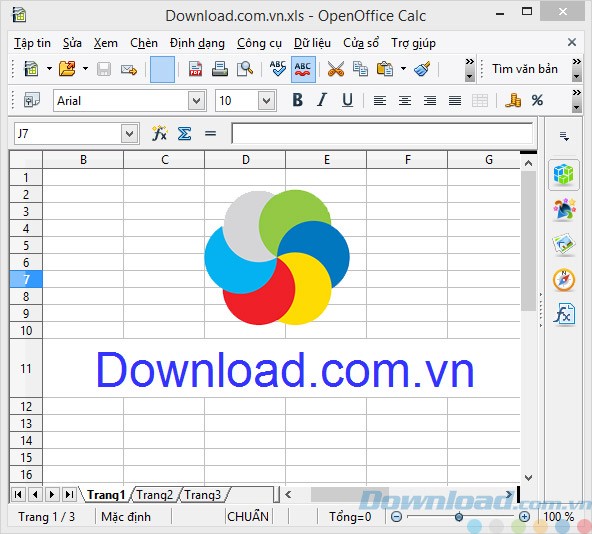Image resolution: width=592 pixels, height=534 pixels.
Task: Click the Merge Cells icon
Action: tap(480, 101)
